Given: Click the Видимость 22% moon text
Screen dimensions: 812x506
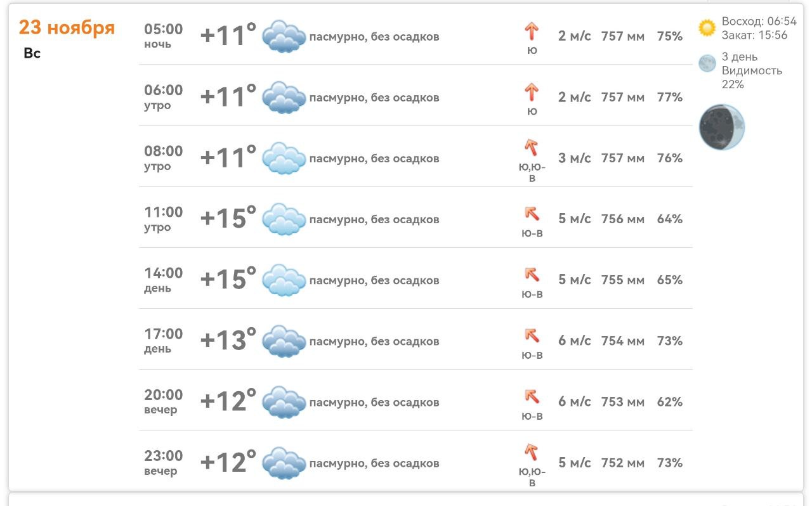Looking at the screenshot, I should click(x=752, y=77).
